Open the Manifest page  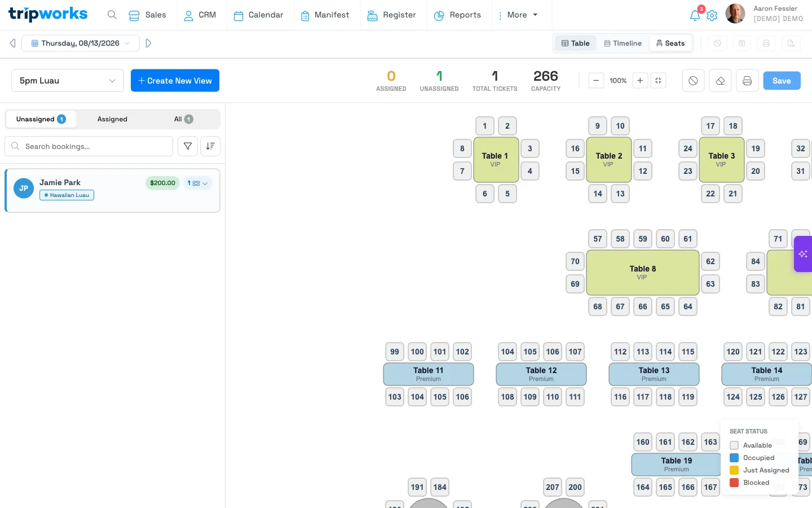(x=325, y=15)
